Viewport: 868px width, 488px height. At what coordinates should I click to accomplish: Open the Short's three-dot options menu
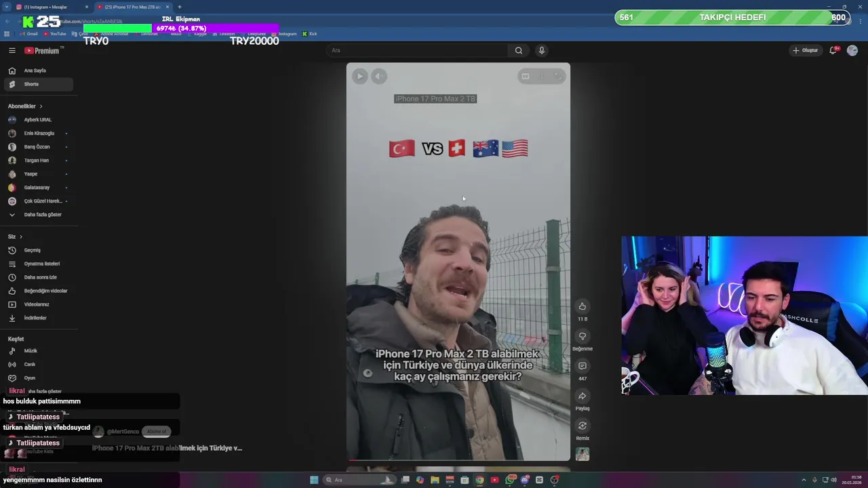541,77
